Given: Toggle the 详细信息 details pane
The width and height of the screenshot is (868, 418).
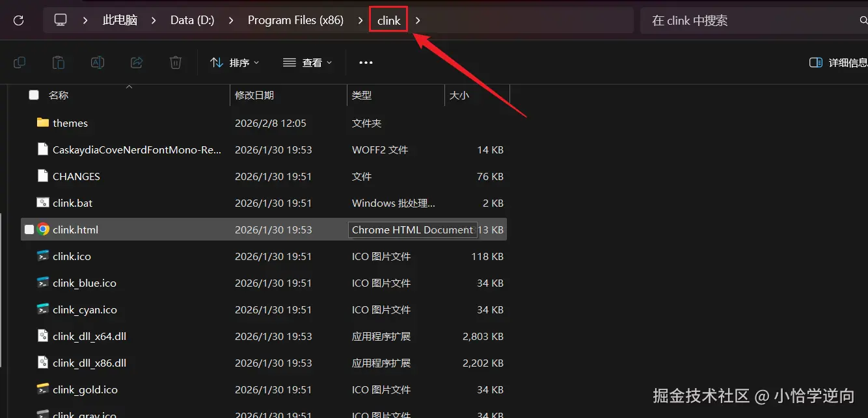Looking at the screenshot, I should point(838,62).
